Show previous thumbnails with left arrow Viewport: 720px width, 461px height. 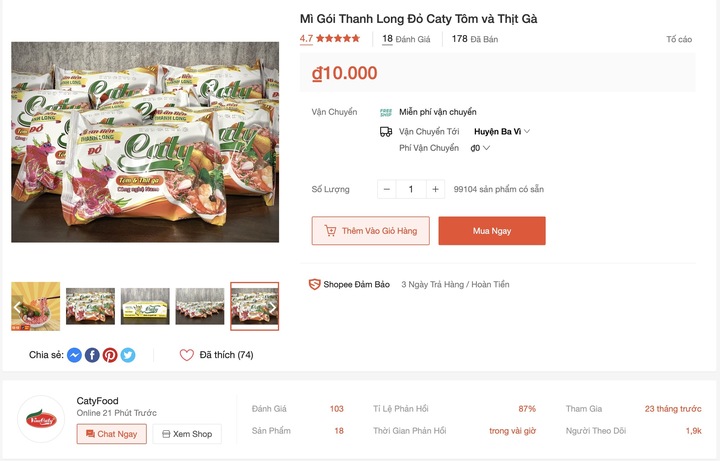click(x=18, y=307)
